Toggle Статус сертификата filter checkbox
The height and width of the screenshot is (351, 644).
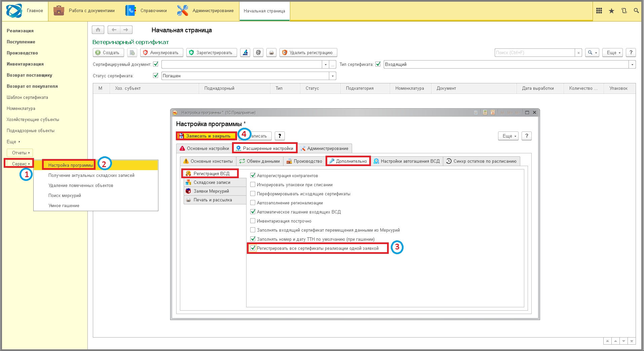(156, 76)
